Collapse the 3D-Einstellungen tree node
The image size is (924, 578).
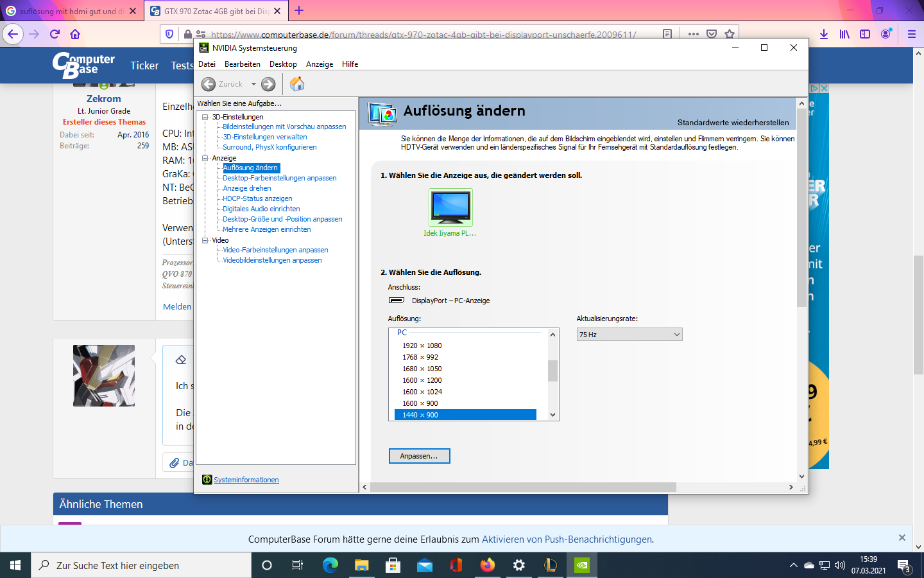coord(205,117)
